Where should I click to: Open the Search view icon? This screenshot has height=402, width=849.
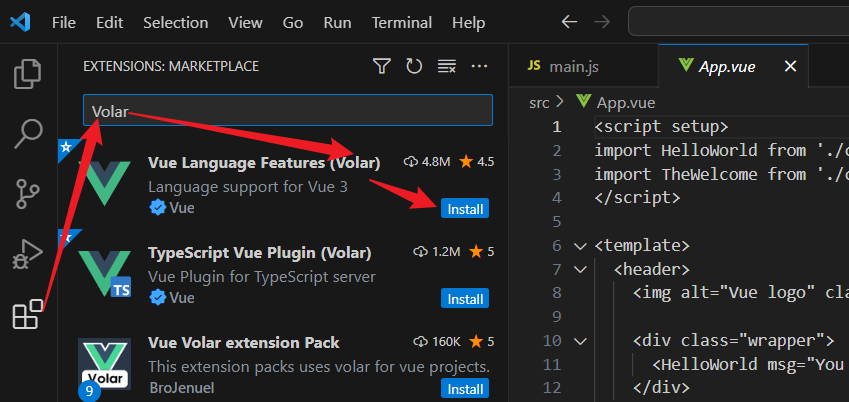pyautogui.click(x=27, y=134)
